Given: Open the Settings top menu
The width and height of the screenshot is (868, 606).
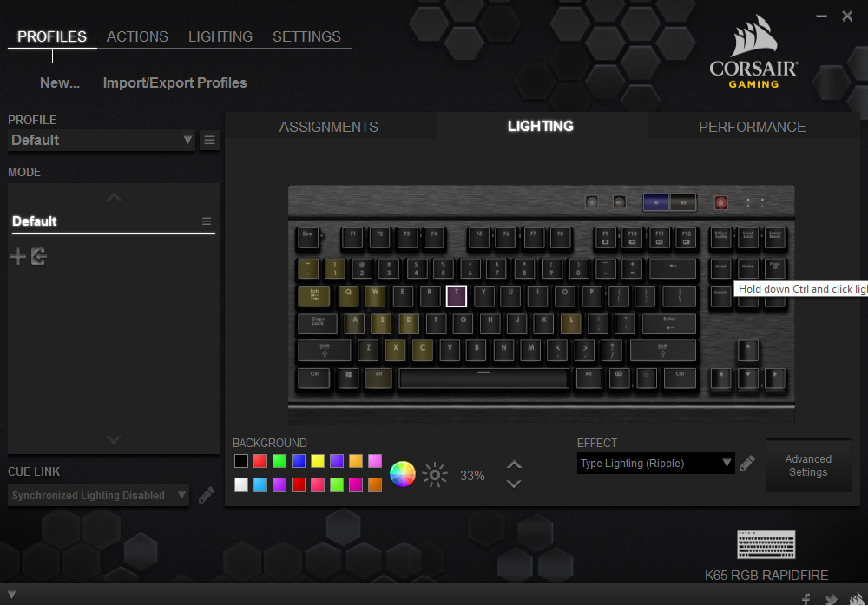Looking at the screenshot, I should (x=306, y=36).
